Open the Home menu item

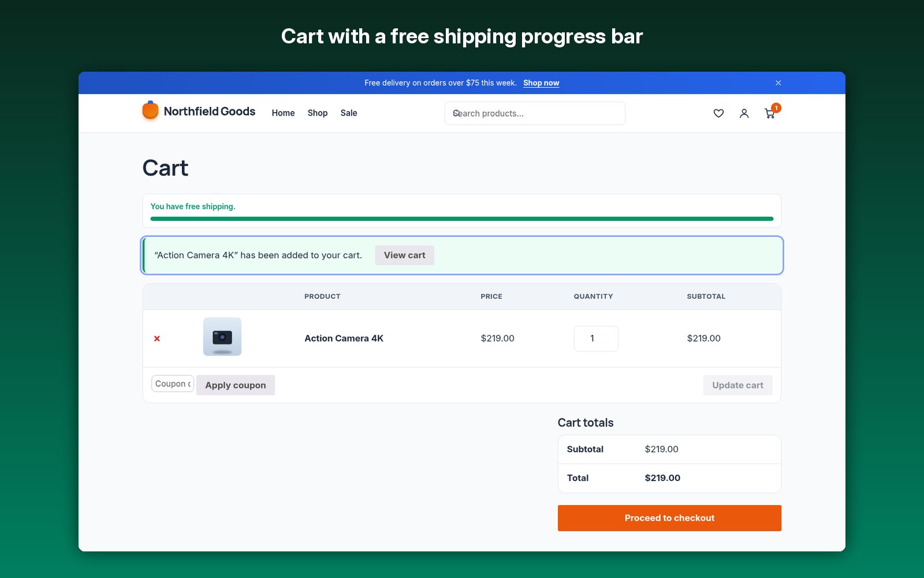[283, 113]
